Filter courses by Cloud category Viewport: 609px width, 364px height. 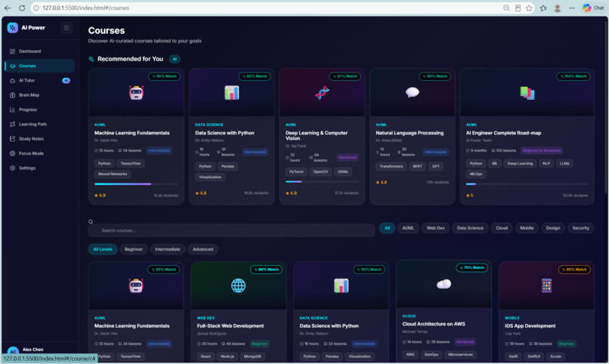[502, 228]
